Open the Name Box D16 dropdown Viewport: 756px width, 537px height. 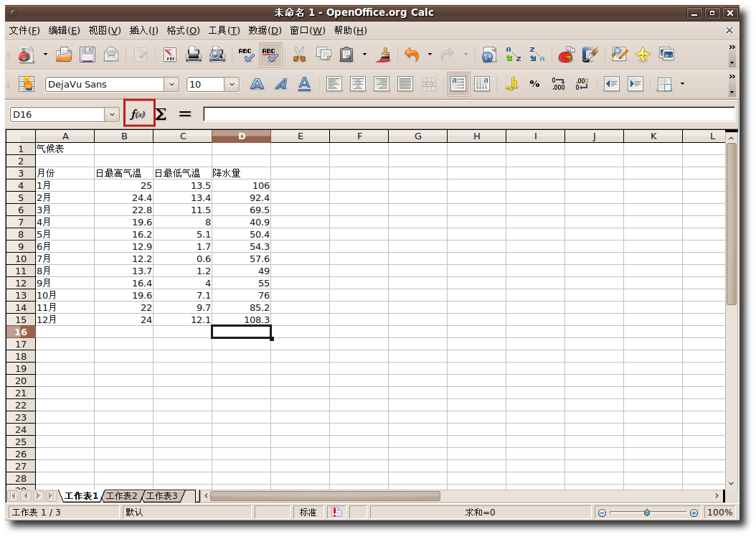pos(112,114)
